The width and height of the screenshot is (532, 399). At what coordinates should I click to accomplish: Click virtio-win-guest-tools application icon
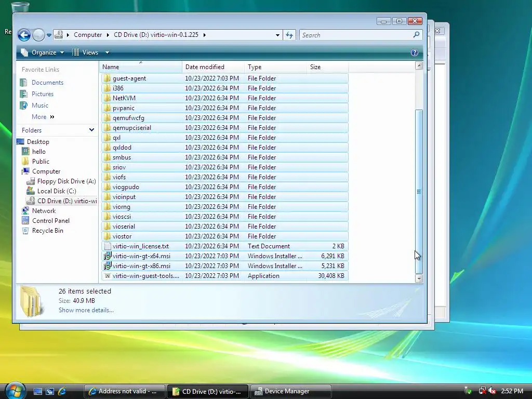coord(107,276)
